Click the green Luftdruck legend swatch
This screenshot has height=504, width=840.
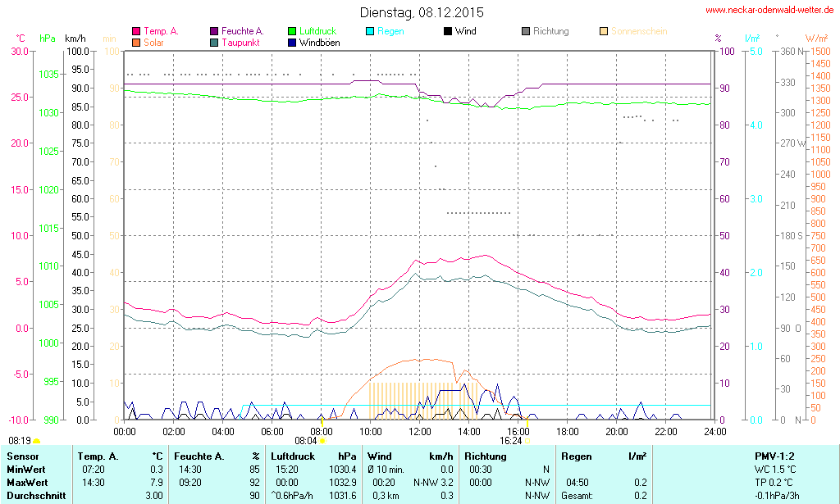coord(292,31)
